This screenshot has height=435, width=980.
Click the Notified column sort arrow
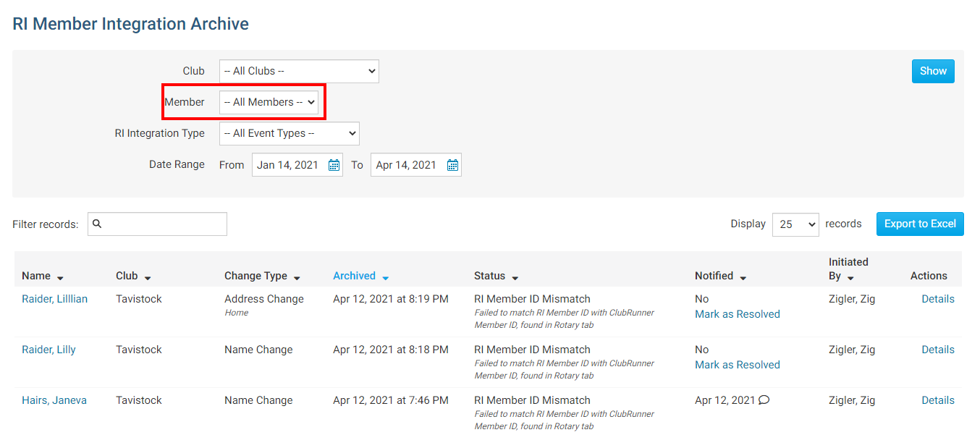(743, 277)
